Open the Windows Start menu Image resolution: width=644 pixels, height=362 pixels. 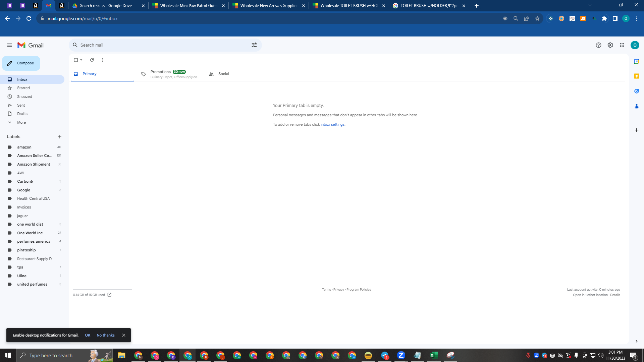point(8,355)
